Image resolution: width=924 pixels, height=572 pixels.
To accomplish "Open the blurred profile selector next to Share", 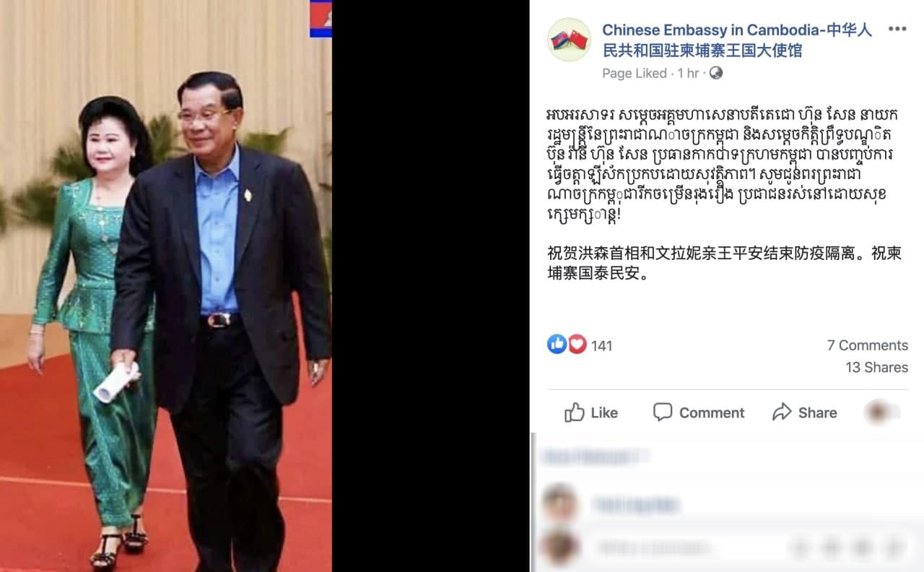I will coord(883,412).
